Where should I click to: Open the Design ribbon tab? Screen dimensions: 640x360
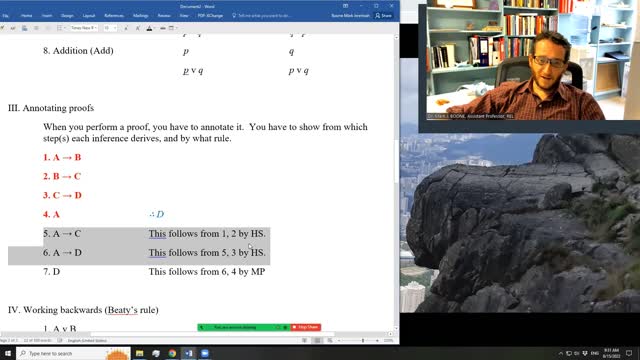point(67,16)
